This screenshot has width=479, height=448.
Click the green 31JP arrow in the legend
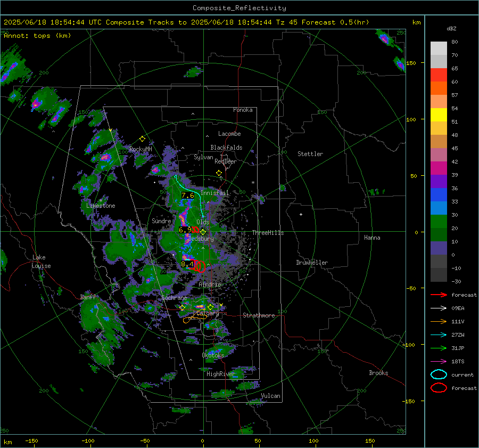click(x=439, y=348)
